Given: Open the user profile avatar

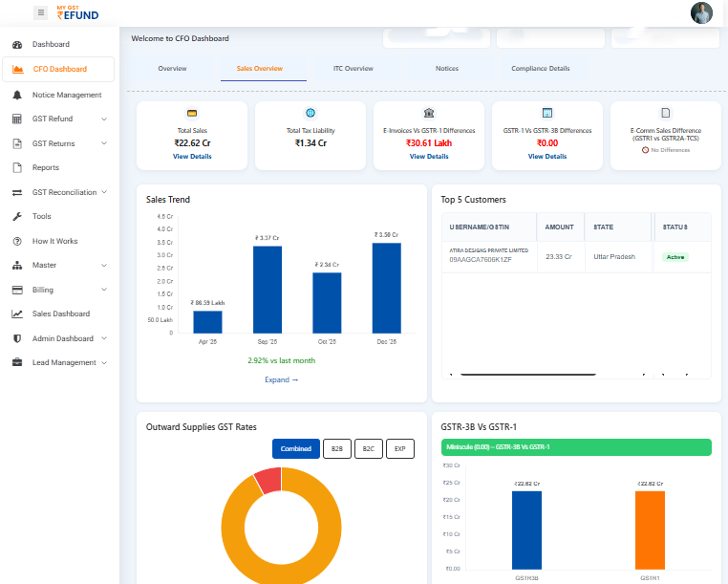Looking at the screenshot, I should point(701,13).
